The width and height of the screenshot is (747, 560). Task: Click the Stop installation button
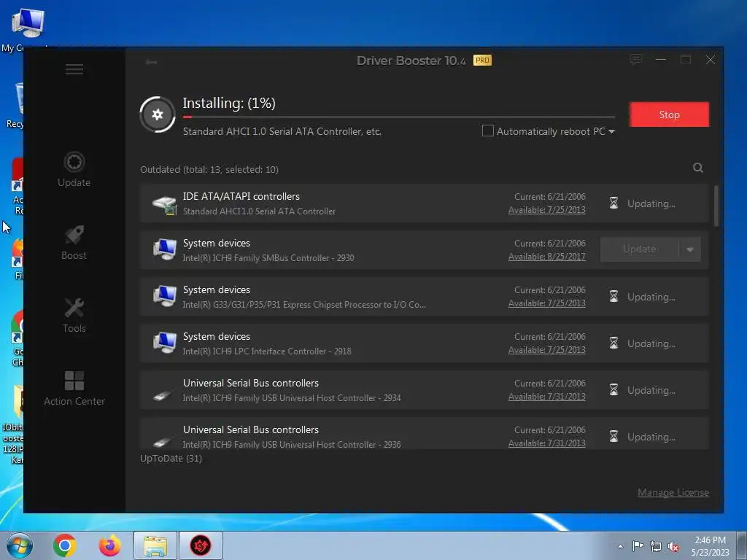[669, 114]
